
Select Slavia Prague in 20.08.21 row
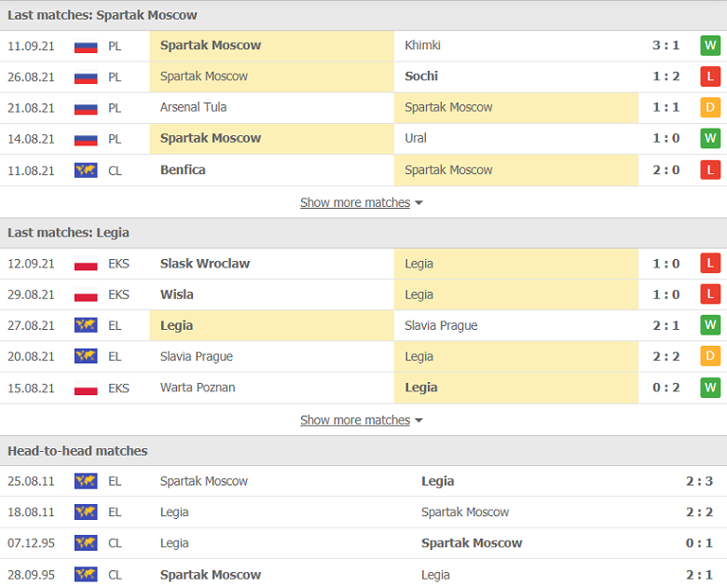click(197, 357)
